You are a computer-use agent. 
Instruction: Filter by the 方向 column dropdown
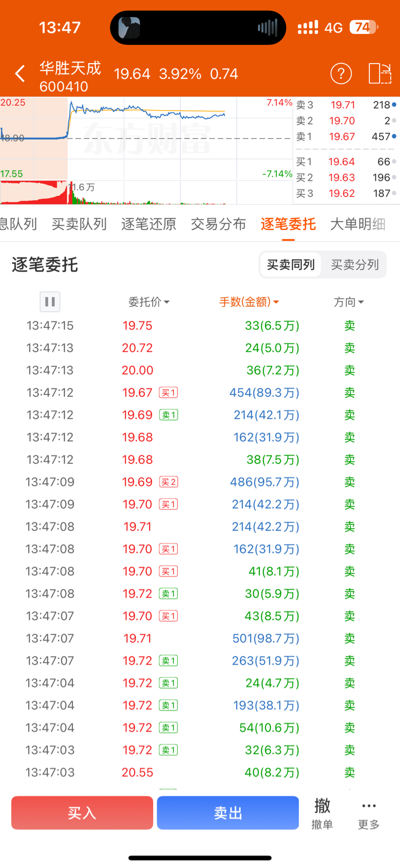click(x=348, y=302)
